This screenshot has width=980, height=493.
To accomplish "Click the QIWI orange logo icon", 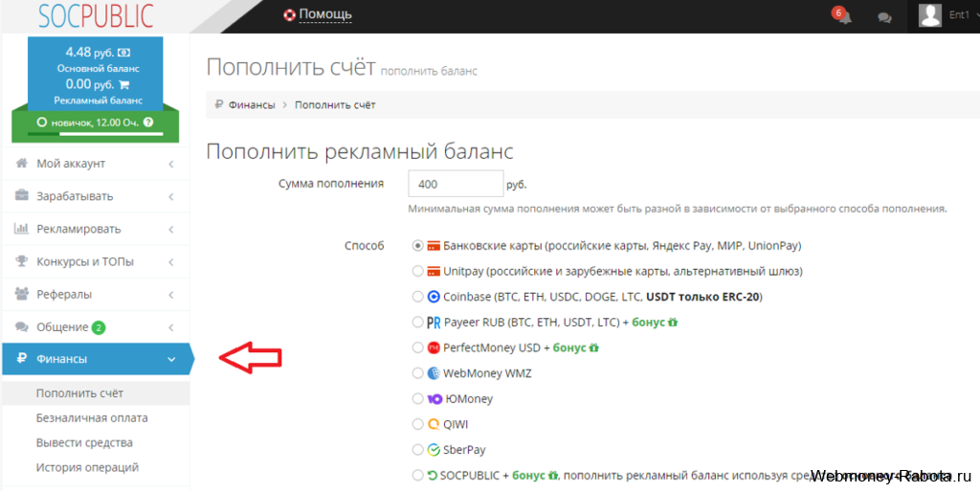I will pos(434,424).
